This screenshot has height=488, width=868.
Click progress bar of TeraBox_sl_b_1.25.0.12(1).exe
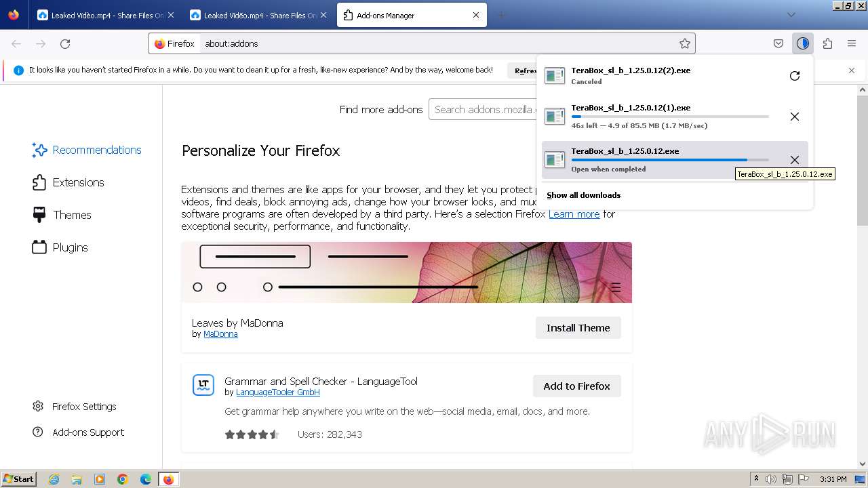coord(670,117)
